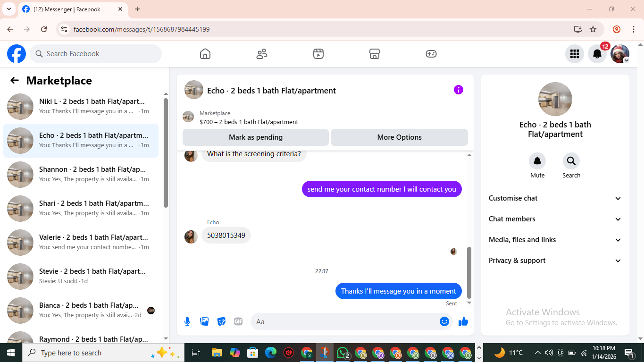Click the 'What is the screening criteria?' message
The width and height of the screenshot is (644, 362).
pyautogui.click(x=254, y=154)
